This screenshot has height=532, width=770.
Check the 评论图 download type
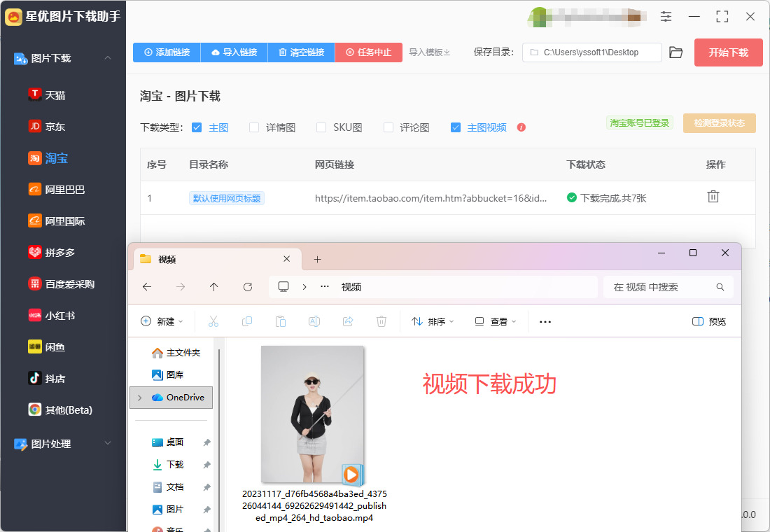pyautogui.click(x=388, y=127)
